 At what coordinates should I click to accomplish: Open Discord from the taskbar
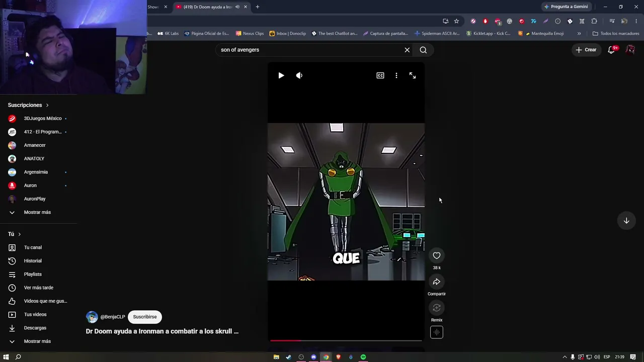pos(313,357)
